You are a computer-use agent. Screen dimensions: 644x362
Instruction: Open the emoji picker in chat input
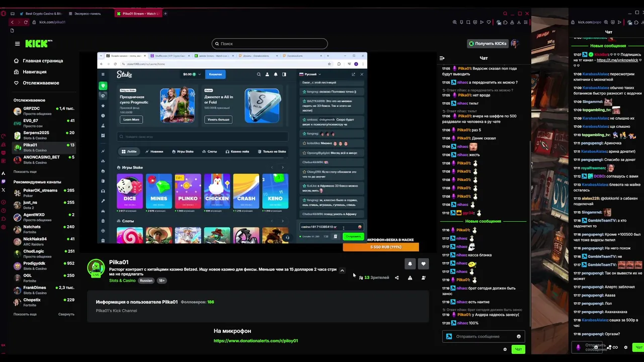click(519, 336)
